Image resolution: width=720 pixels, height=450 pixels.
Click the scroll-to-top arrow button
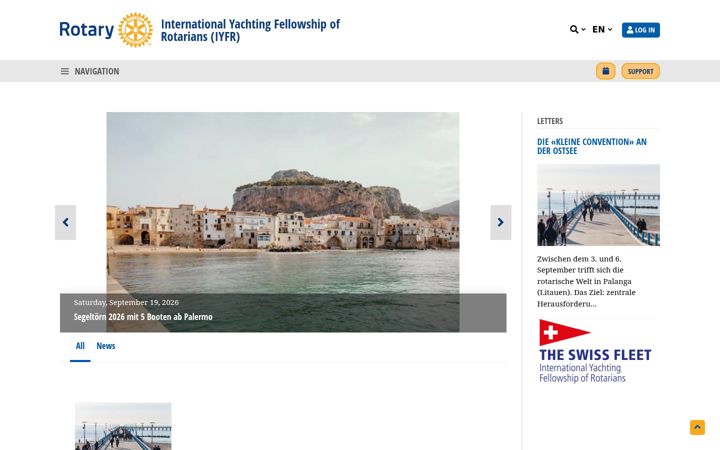697,427
